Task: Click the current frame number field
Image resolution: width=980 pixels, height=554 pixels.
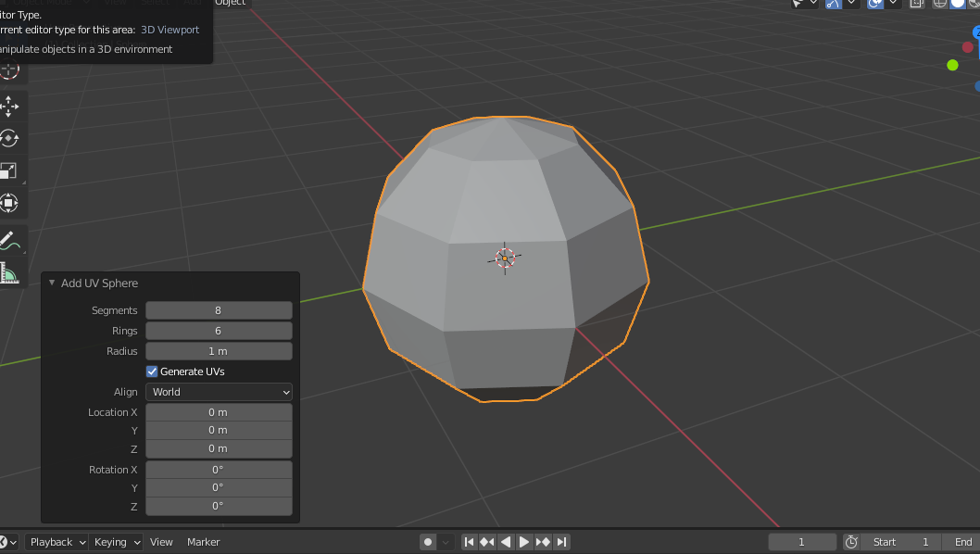Action: 802,542
